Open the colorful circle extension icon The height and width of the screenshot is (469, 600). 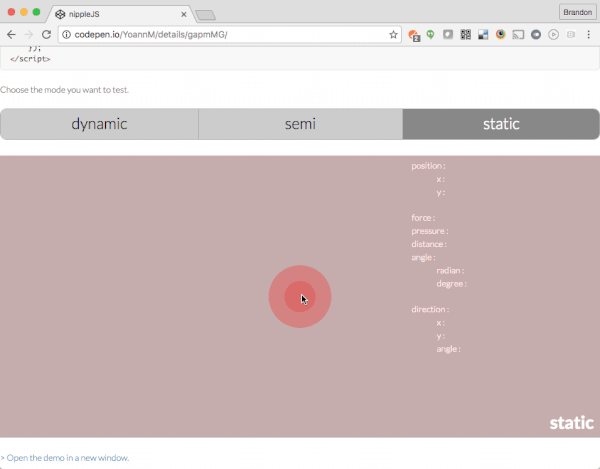tap(501, 34)
